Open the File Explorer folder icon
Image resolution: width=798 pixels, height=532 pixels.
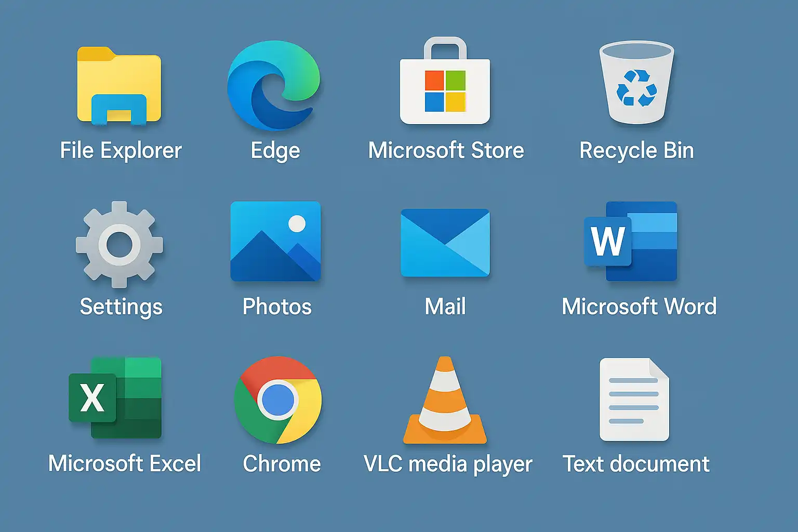coord(119,86)
